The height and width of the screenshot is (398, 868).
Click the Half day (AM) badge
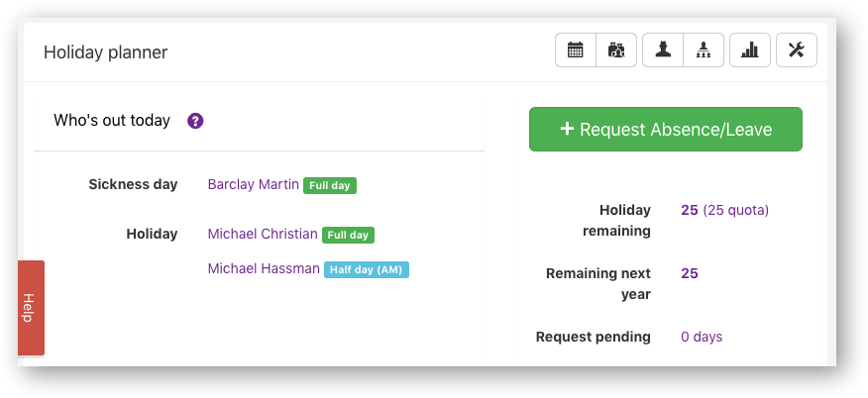point(367,269)
